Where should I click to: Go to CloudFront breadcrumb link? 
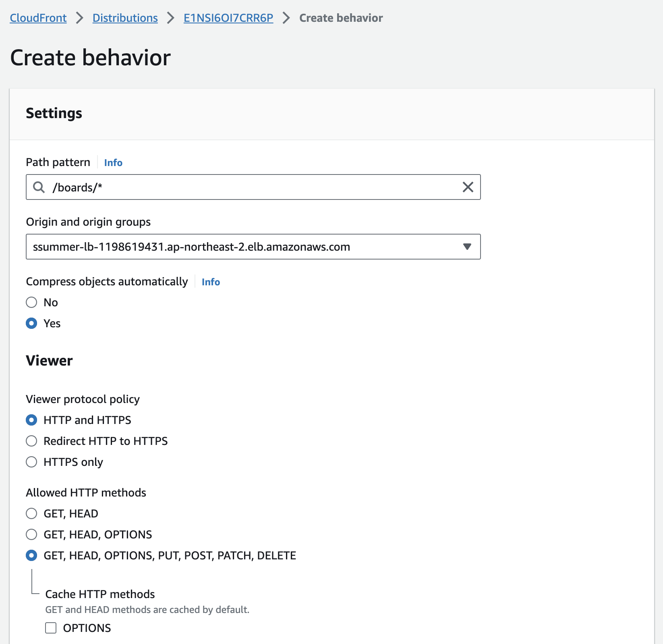coord(38,18)
